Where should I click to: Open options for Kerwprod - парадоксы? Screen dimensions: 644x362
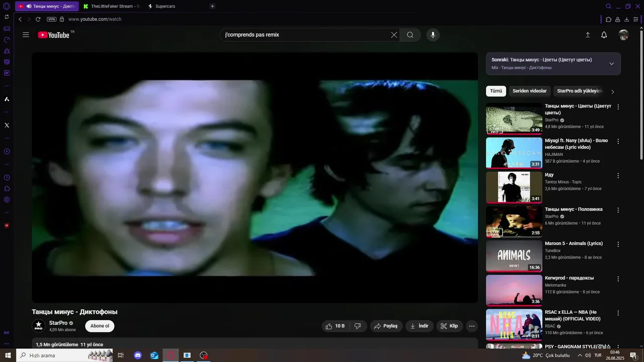pyautogui.click(x=618, y=279)
